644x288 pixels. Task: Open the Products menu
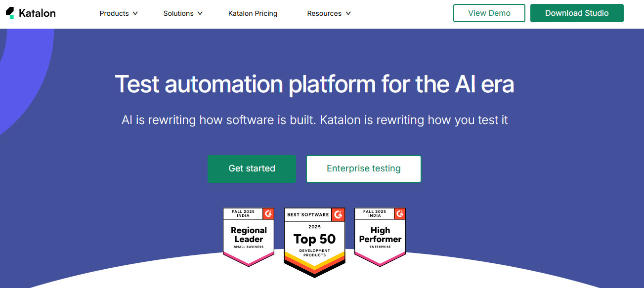coord(114,13)
